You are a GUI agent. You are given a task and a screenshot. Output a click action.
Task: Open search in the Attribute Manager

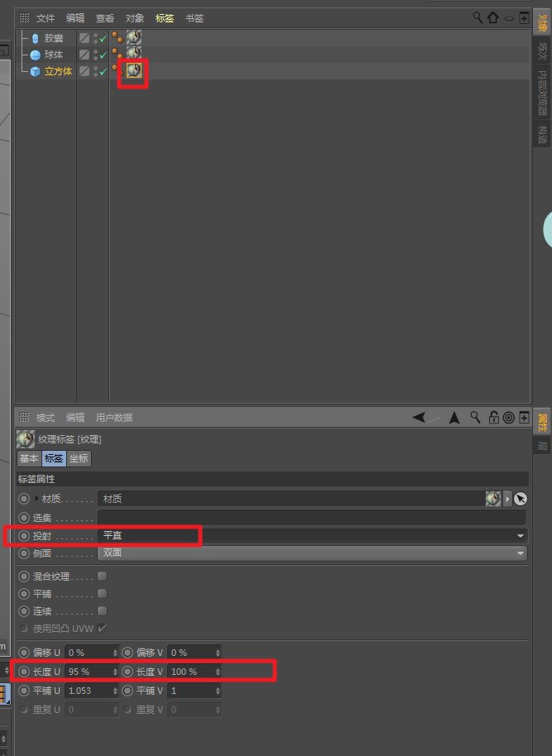pos(475,417)
